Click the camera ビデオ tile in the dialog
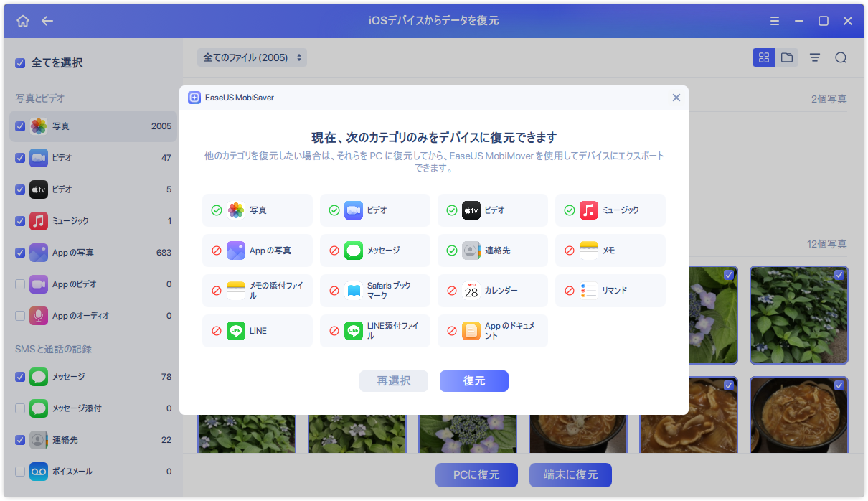 (375, 210)
